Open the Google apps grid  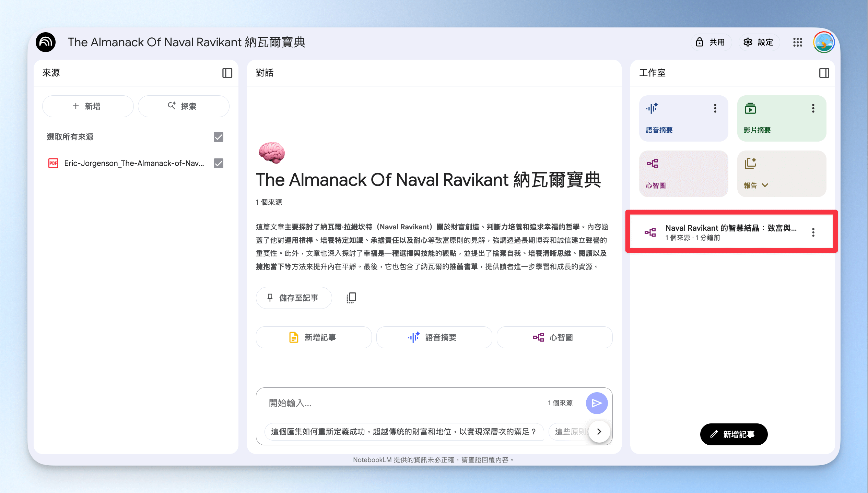(x=798, y=42)
